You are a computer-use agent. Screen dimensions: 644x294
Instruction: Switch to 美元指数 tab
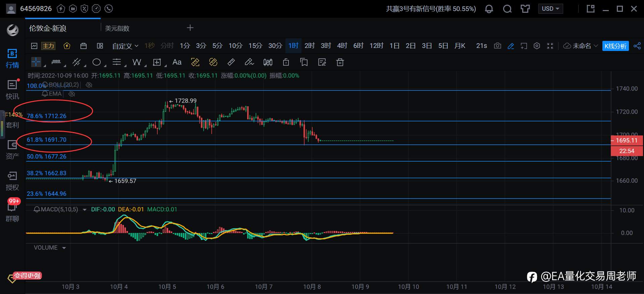[117, 28]
